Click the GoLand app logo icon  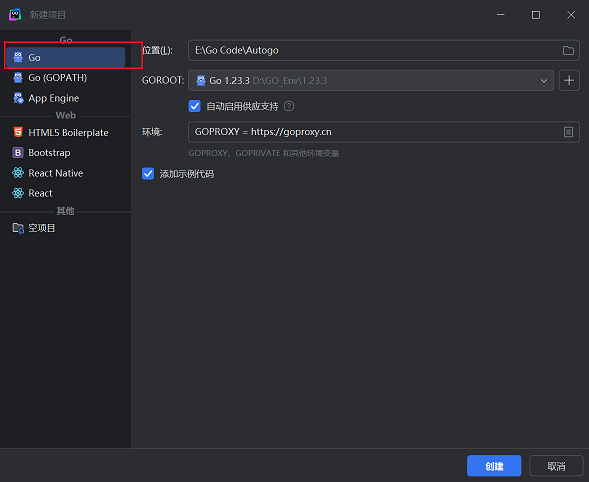click(x=15, y=15)
